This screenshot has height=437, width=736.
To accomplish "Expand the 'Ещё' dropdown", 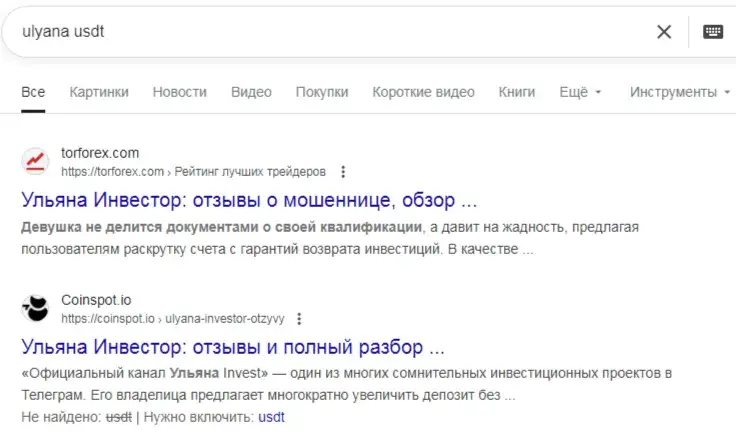I will pos(580,92).
